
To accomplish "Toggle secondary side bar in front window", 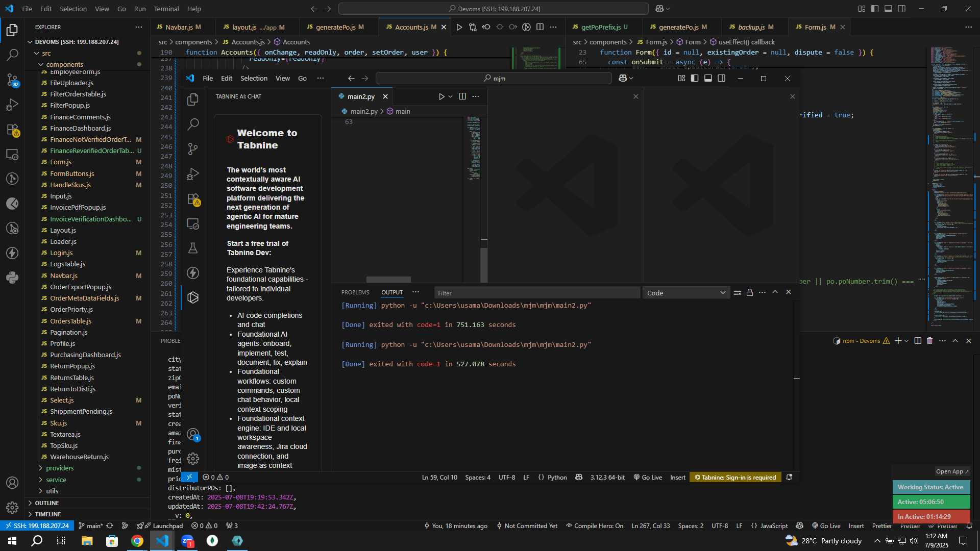I will pyautogui.click(x=721, y=78).
